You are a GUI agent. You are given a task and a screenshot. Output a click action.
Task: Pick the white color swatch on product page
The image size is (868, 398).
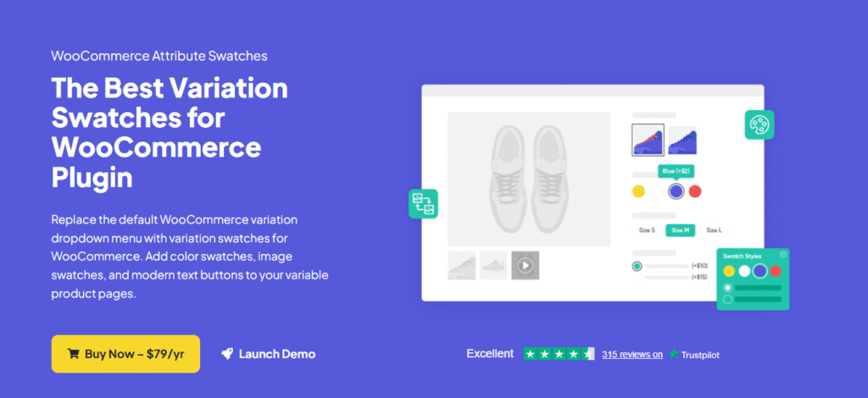(x=657, y=191)
